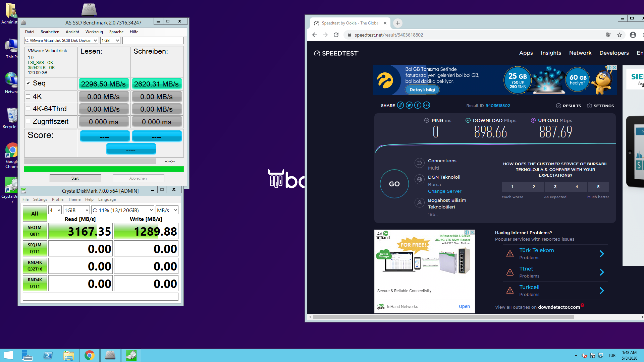Screen dimensions: 644x362
Task: Rate customer service as 5
Action: point(598,187)
